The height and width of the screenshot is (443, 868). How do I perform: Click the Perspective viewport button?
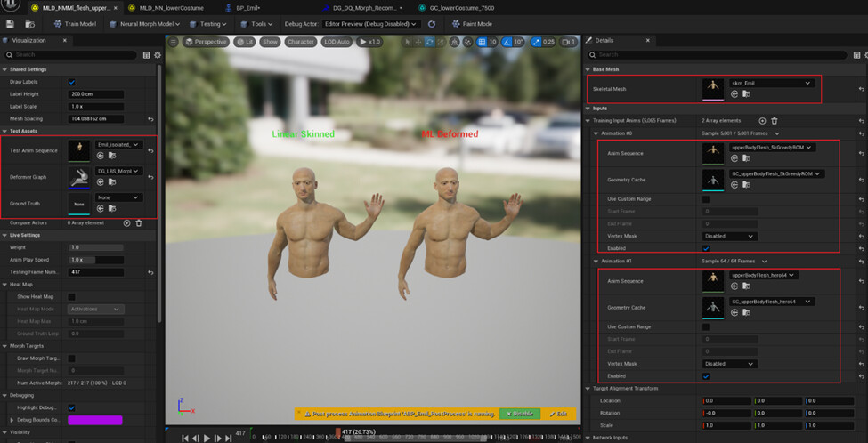pyautogui.click(x=206, y=42)
